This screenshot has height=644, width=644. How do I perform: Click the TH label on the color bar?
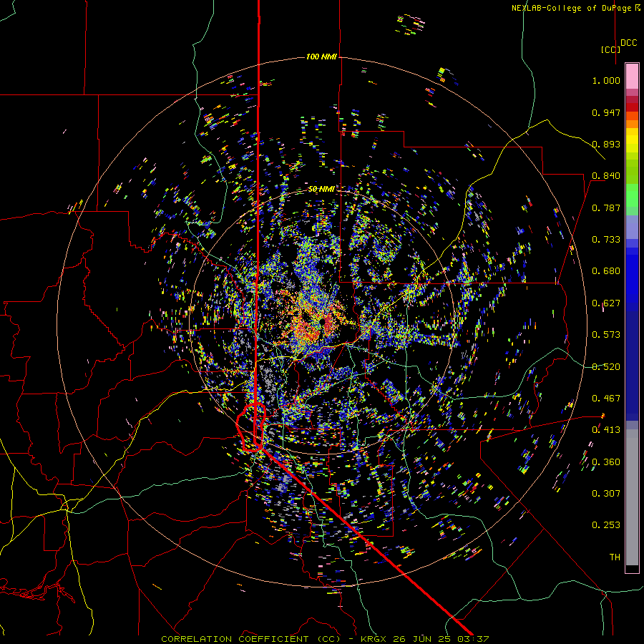coord(615,557)
